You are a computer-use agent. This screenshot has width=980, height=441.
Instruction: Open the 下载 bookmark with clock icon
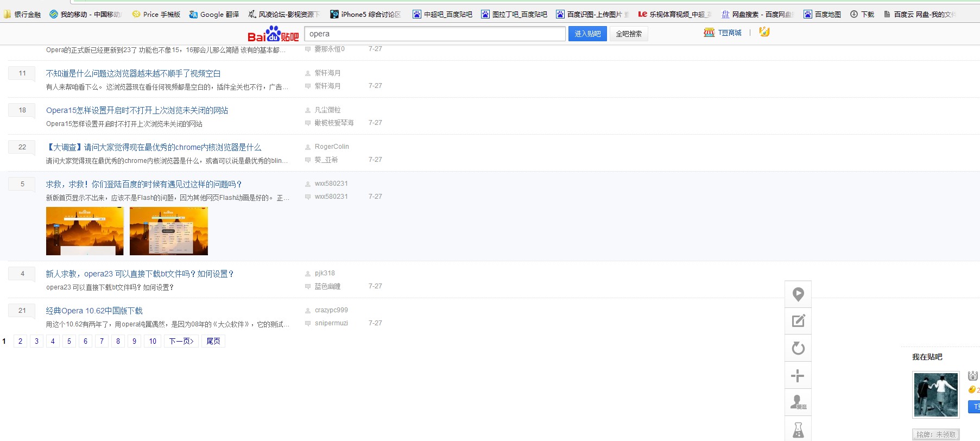coord(862,15)
